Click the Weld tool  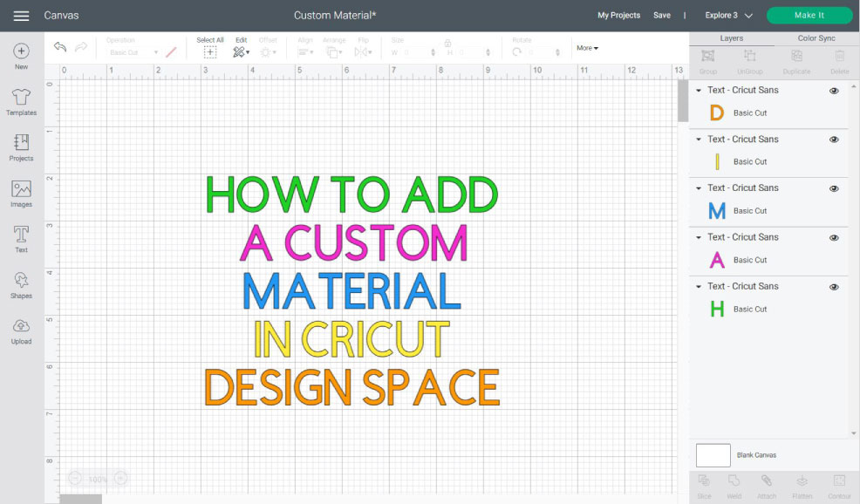tap(734, 487)
